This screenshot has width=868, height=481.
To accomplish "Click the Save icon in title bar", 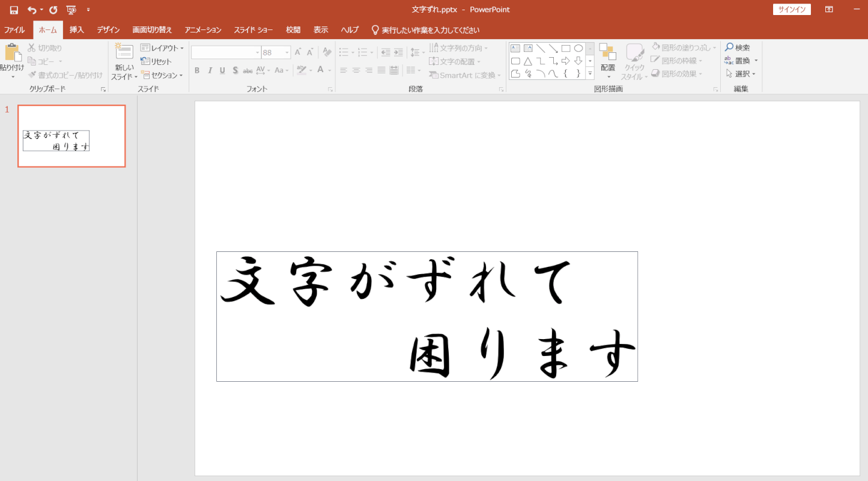I will [x=14, y=10].
